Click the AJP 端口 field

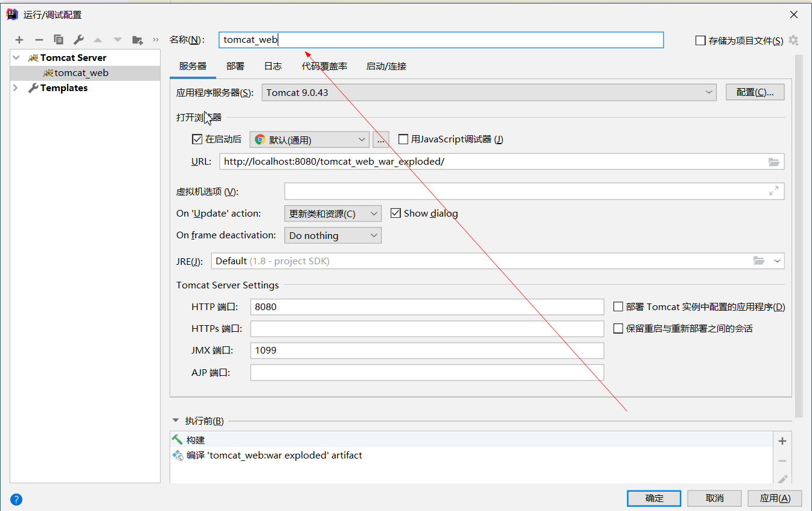click(427, 372)
